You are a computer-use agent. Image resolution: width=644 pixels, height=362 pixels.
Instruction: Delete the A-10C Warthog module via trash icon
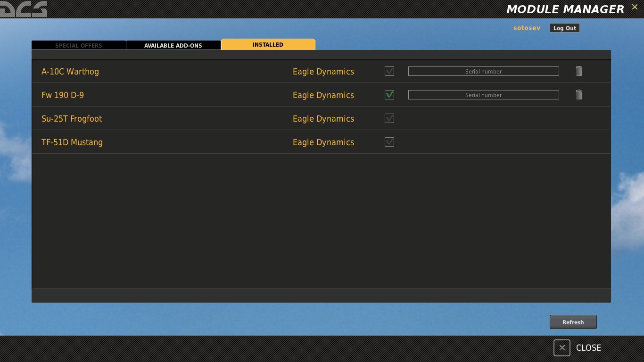pyautogui.click(x=579, y=71)
